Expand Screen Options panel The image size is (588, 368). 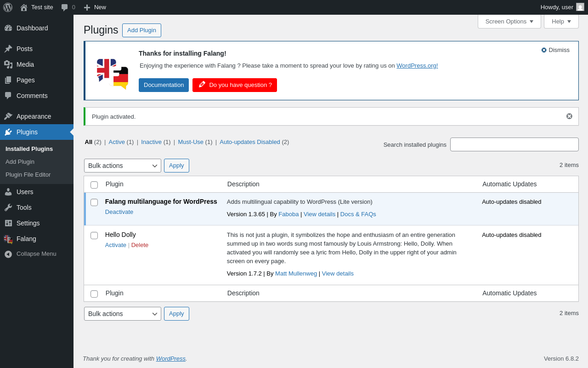click(x=509, y=21)
